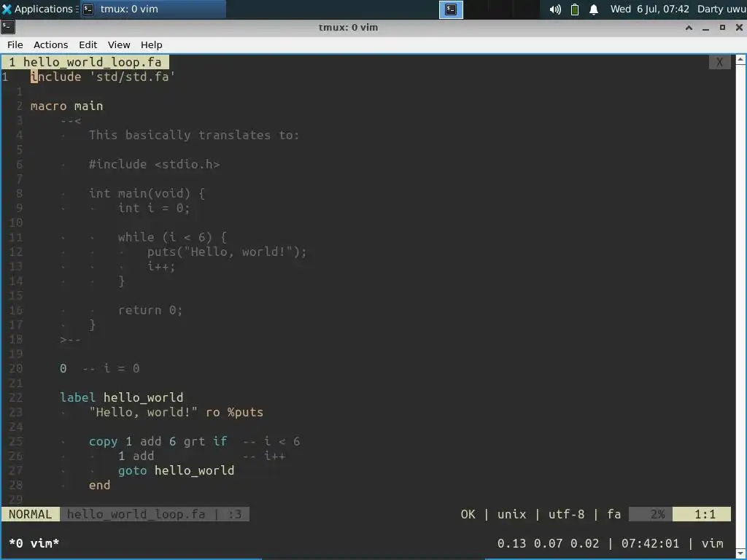Select the hello_world_loop.fa buffer tab
The image size is (747, 560).
click(85, 62)
